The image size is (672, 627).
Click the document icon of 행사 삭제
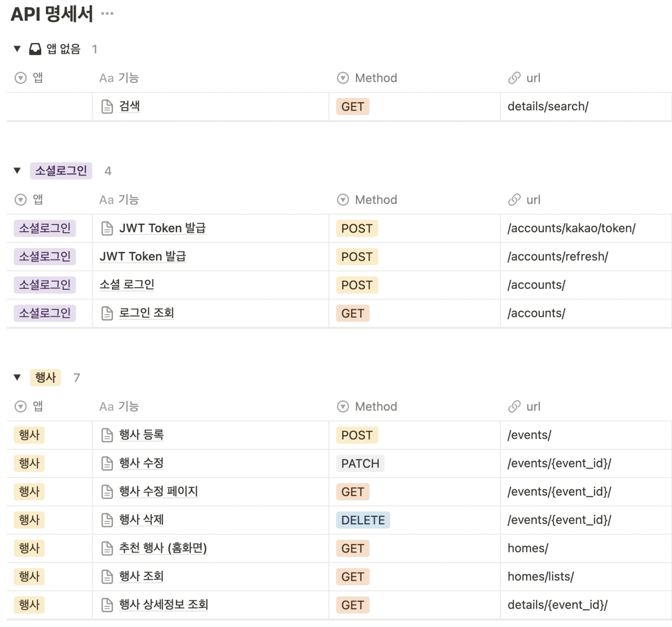click(x=107, y=520)
